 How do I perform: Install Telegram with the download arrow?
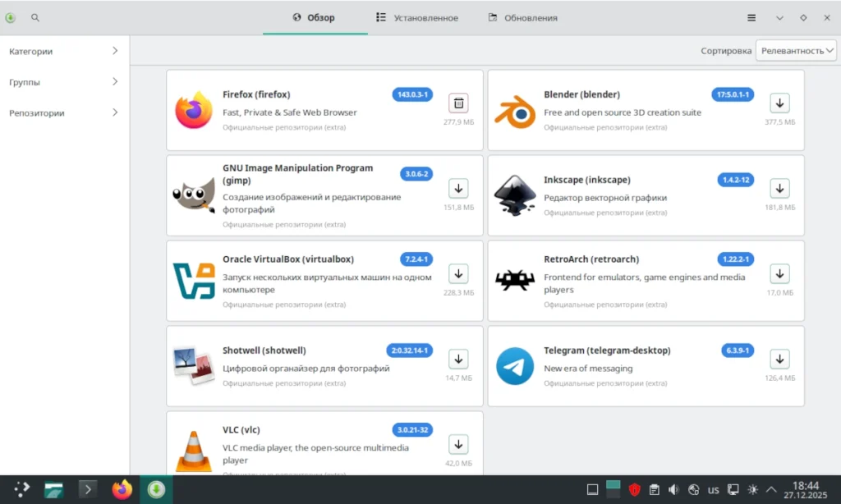[x=780, y=359]
